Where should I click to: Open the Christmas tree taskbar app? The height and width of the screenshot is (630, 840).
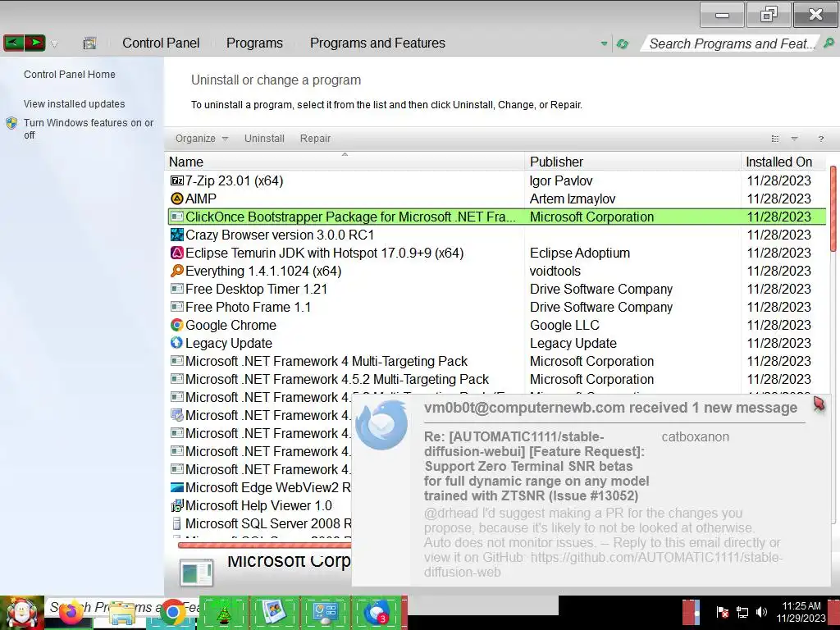point(223,613)
